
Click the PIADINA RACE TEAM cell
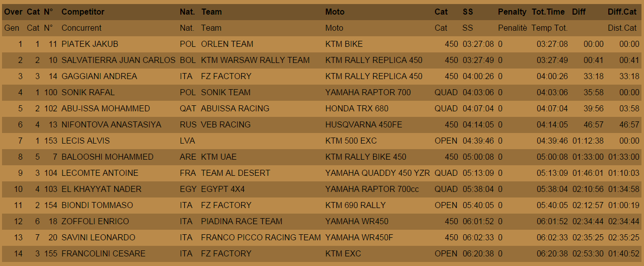242,221
